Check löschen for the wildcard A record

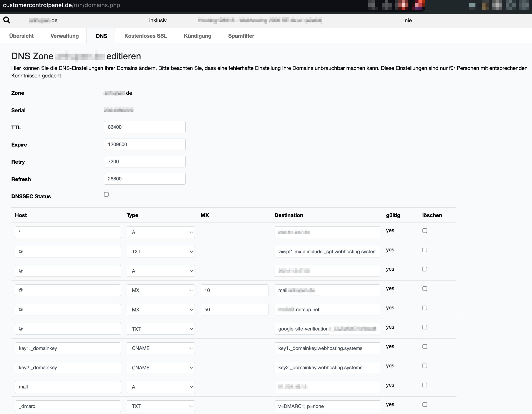[425, 230]
